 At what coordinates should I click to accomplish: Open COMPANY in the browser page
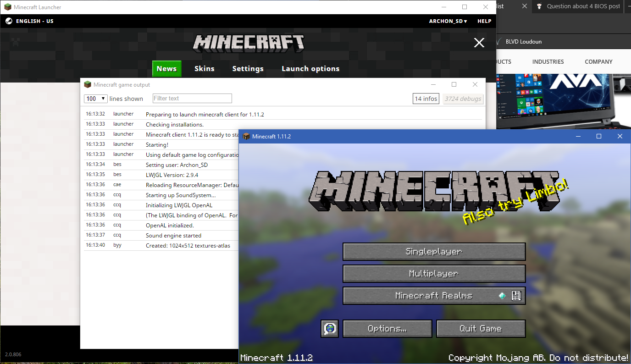coord(598,62)
